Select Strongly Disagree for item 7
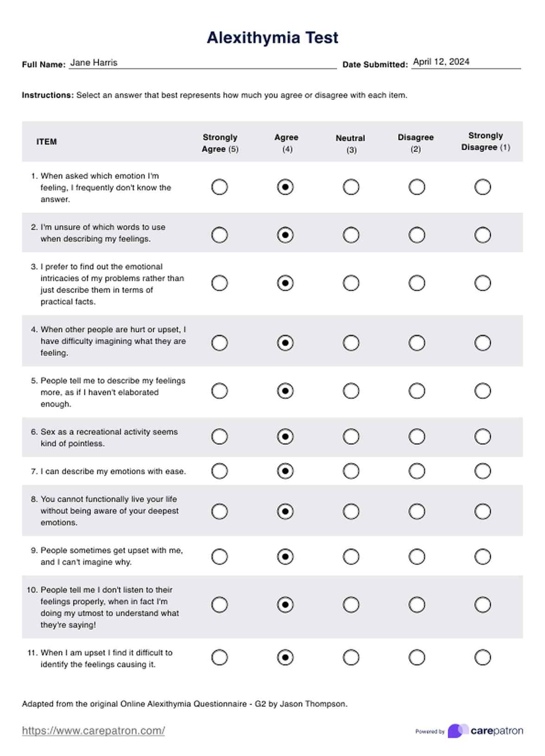The image size is (545, 756). pos(482,471)
